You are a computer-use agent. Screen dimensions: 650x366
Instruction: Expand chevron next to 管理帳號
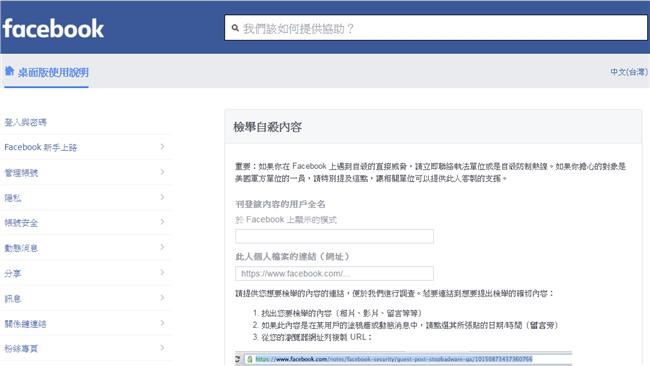pos(162,172)
